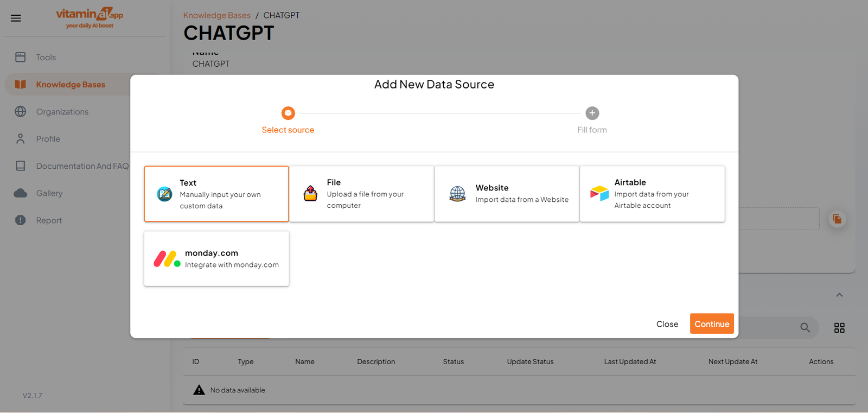Screen dimensions: 868x413
Task: Click the Status column header
Action: pos(454,361)
